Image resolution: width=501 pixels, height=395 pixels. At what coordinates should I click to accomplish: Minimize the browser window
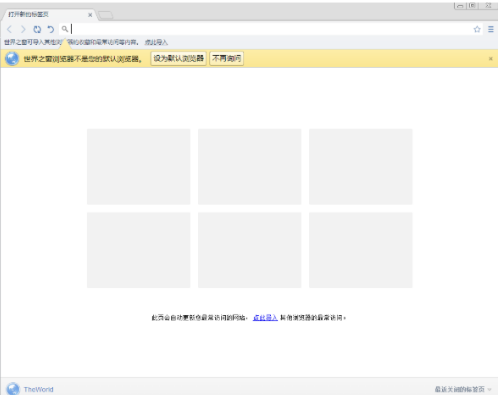460,6
